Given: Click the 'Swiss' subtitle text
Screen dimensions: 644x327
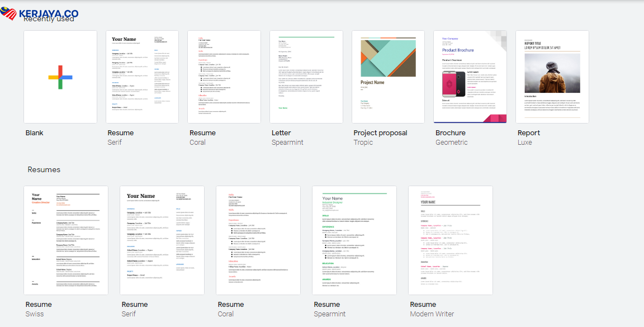Looking at the screenshot, I should tap(35, 314).
